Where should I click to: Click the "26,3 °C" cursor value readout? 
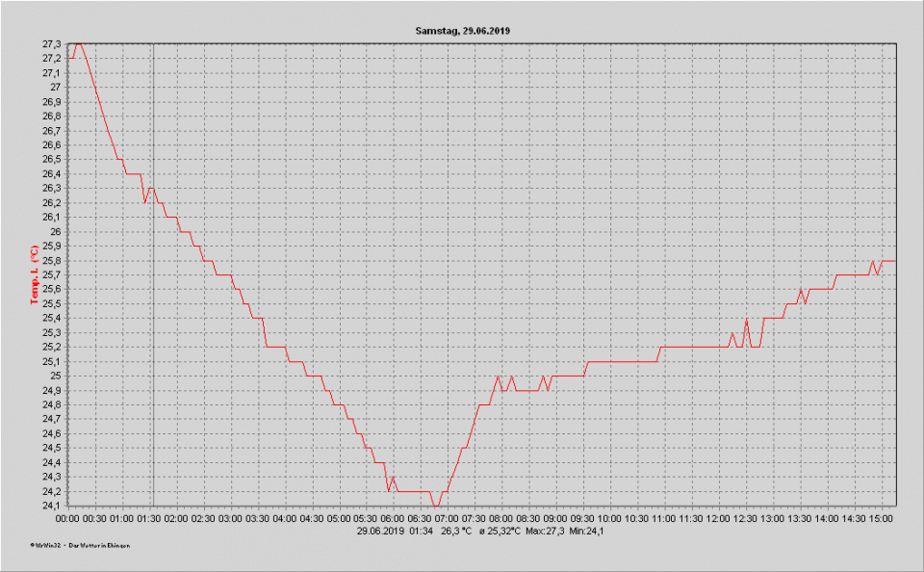(x=456, y=531)
